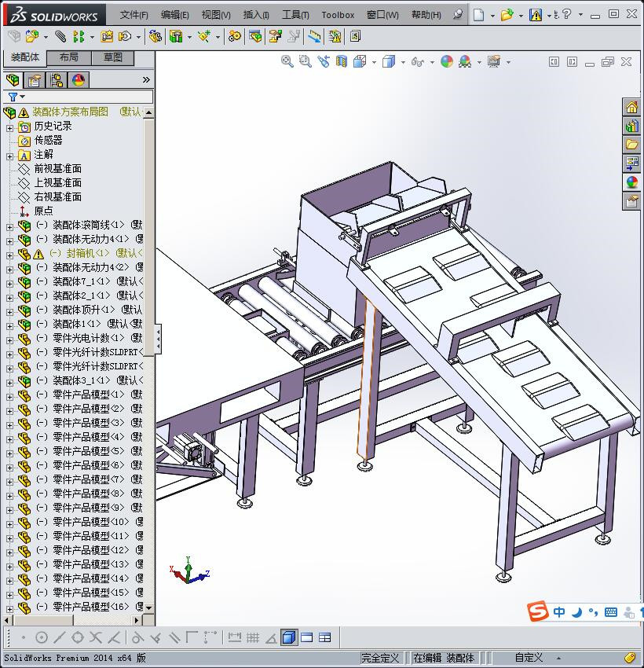
Task: Click the Zoom to Area icon
Action: (306, 62)
